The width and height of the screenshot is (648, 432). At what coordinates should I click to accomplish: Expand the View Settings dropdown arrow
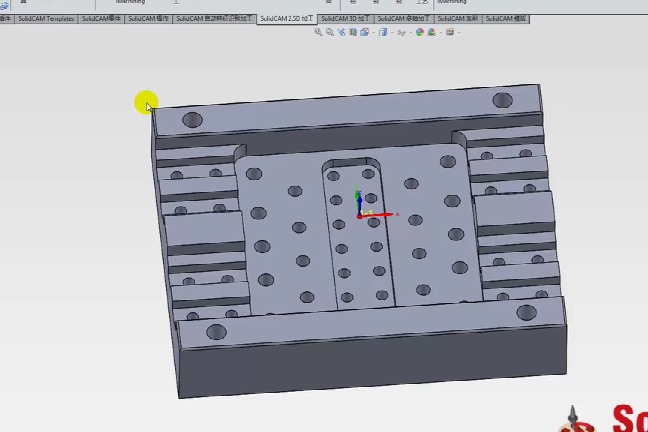coord(459,33)
